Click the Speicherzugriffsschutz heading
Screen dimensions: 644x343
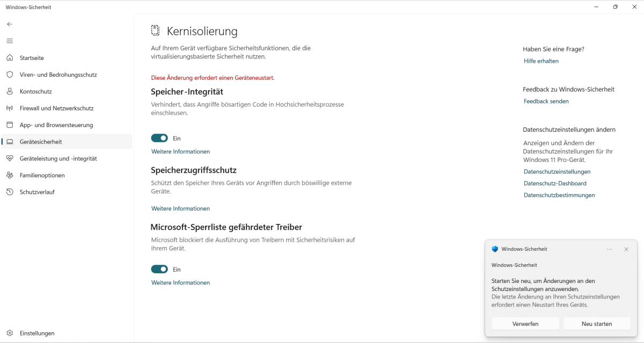coord(194,170)
